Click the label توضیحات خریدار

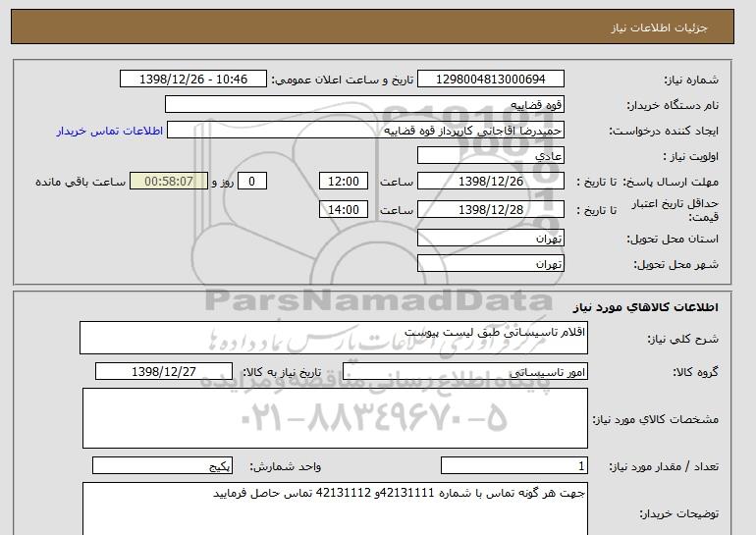click(x=678, y=513)
